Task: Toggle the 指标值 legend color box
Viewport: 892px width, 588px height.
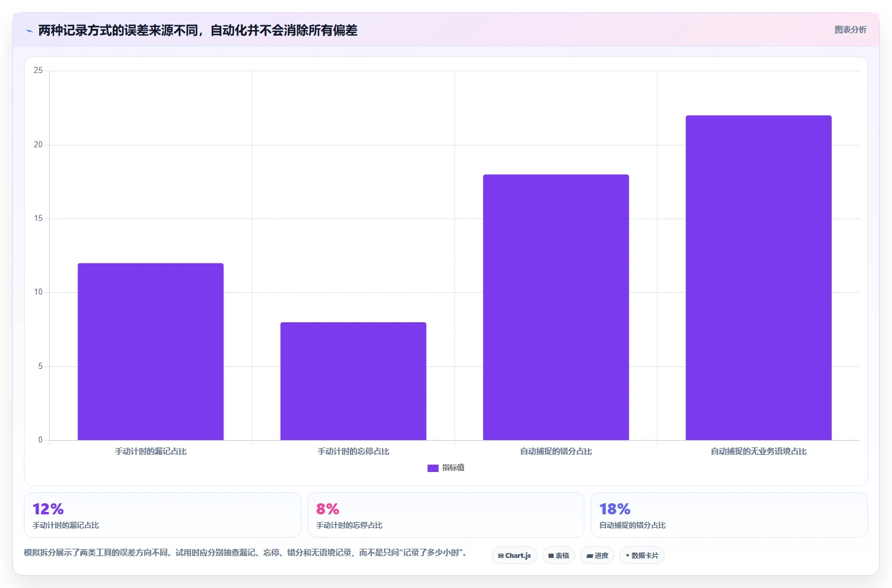Action: (433, 468)
